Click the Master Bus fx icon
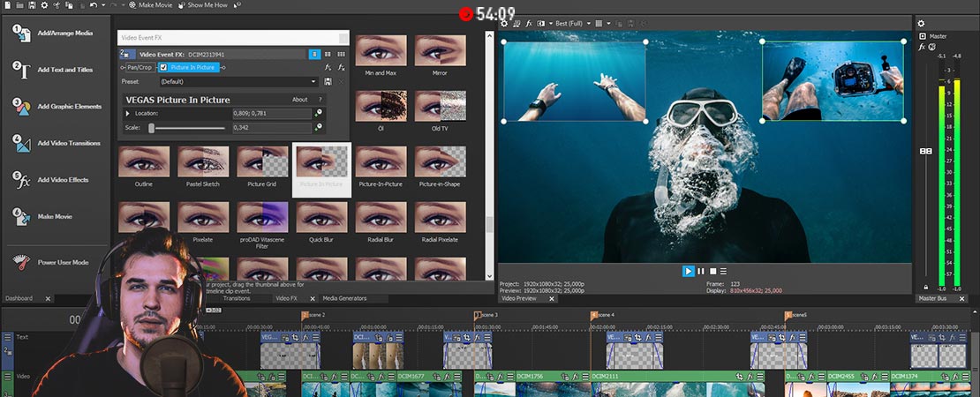The height and width of the screenshot is (397, 980). (x=923, y=47)
